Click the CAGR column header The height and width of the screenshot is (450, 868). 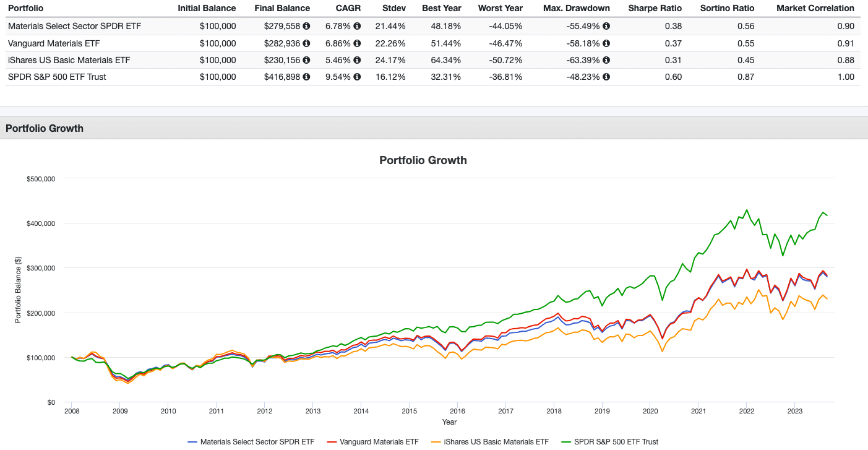click(348, 9)
